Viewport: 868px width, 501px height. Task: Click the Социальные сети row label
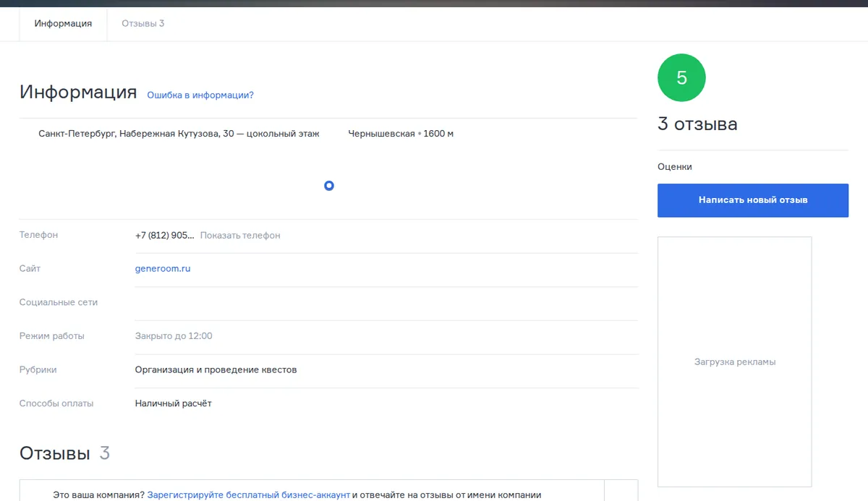point(59,303)
